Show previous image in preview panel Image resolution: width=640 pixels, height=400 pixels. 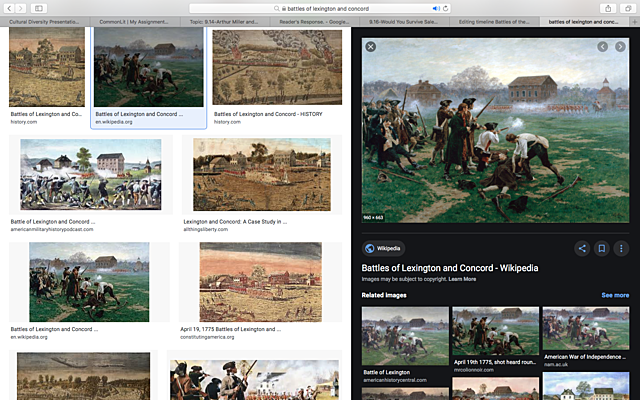[602, 47]
